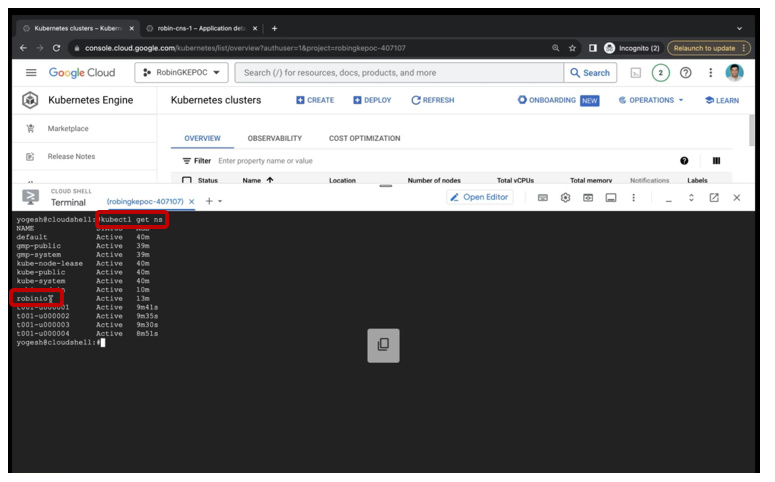Click the Number of nodes column header
This screenshot has width=775, height=482.
point(434,180)
